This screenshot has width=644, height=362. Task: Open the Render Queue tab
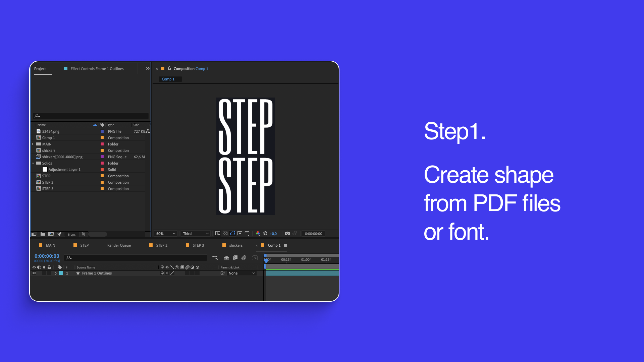(119, 245)
